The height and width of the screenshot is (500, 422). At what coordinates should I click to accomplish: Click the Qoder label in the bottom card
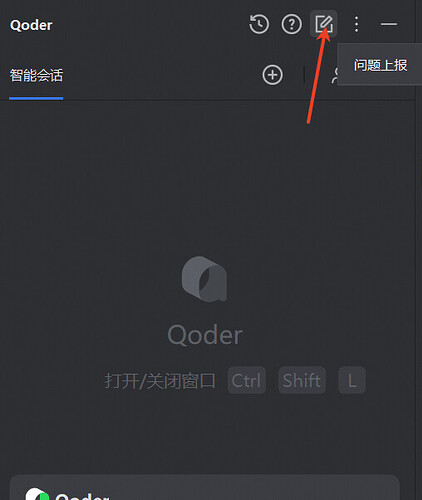[82, 496]
